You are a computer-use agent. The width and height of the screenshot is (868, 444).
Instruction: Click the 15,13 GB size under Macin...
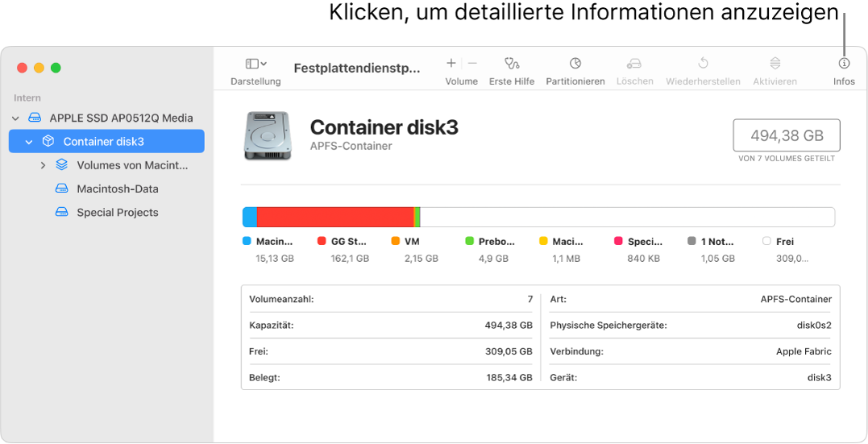point(275,259)
